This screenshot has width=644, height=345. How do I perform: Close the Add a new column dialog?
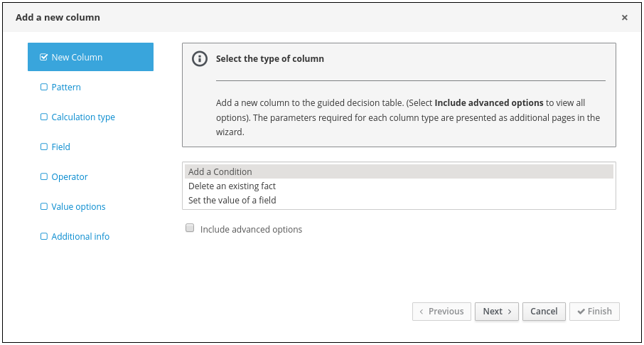tap(625, 18)
